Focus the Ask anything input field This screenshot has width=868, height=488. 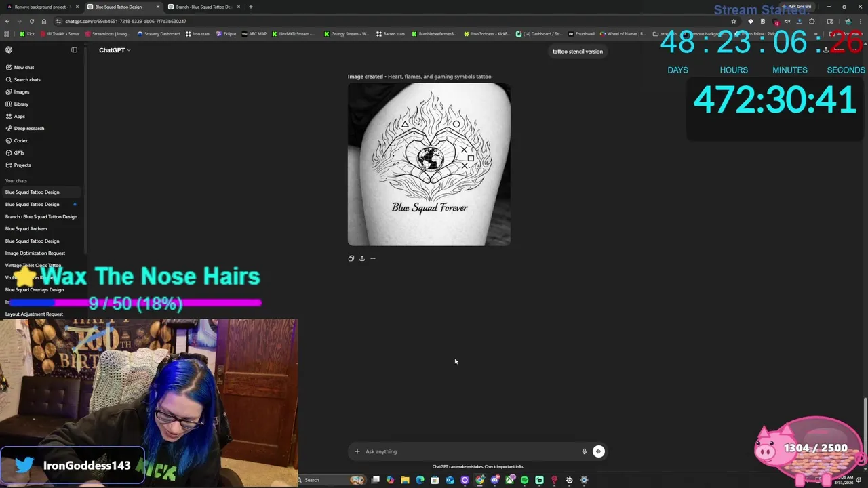[x=471, y=451]
